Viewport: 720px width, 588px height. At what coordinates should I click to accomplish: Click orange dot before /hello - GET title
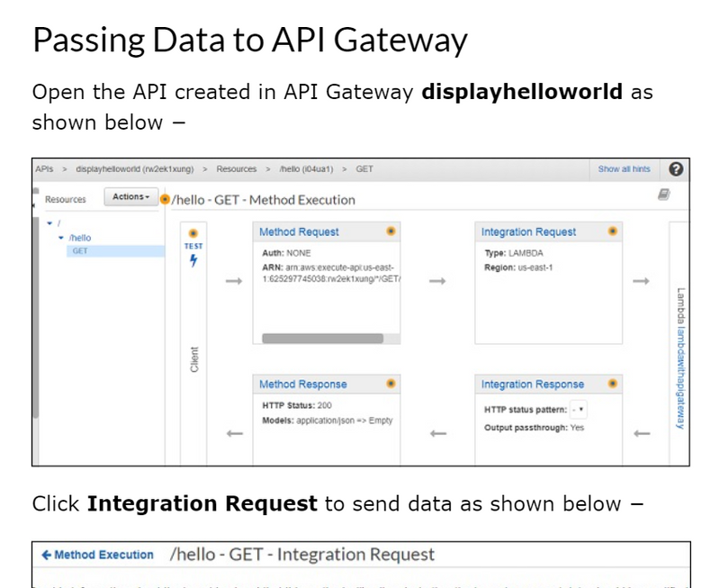[x=165, y=199]
